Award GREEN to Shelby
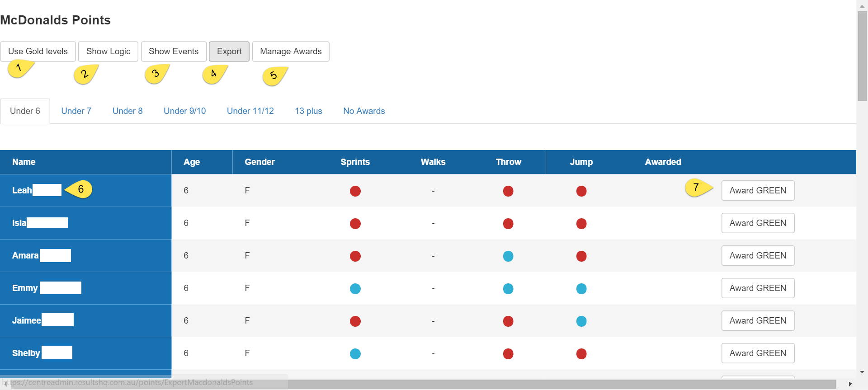This screenshot has height=390, width=868. [x=758, y=353]
